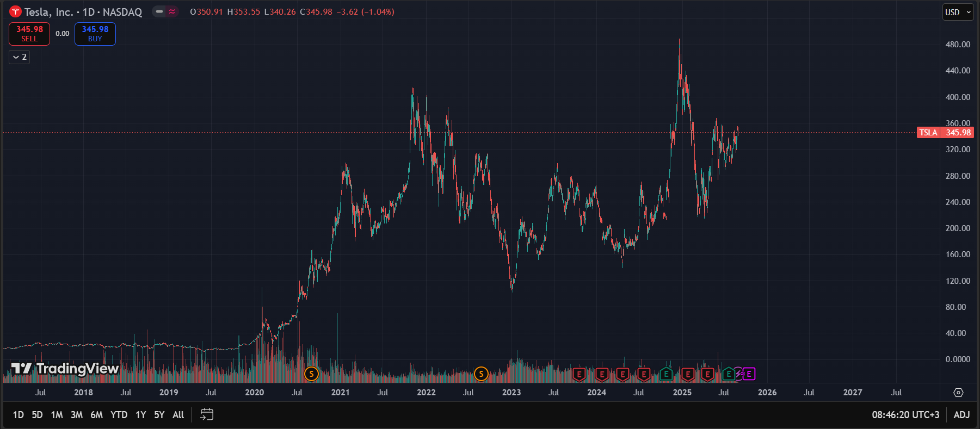Click the magenta upcoming earnings E marker
980x429 pixels.
pyautogui.click(x=749, y=374)
